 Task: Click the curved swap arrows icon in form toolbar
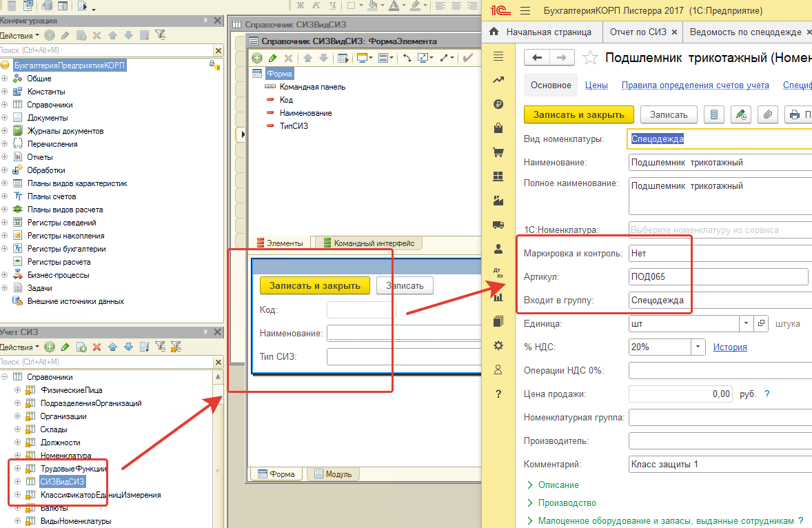coord(407,58)
